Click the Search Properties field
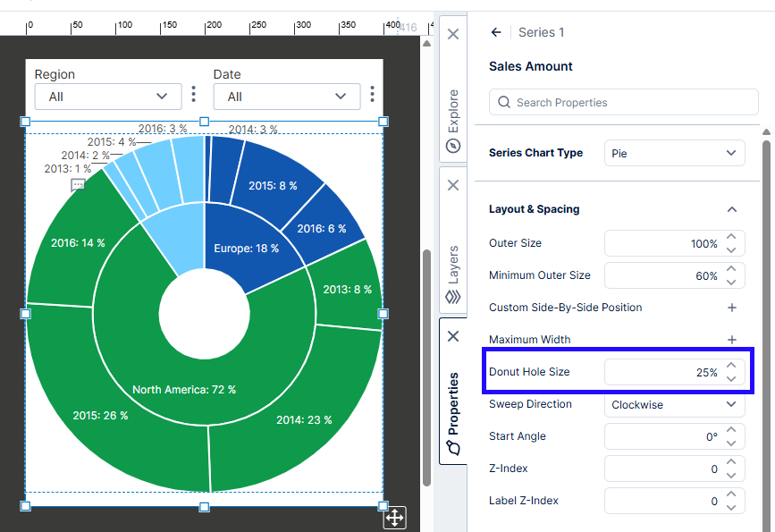 [623, 103]
